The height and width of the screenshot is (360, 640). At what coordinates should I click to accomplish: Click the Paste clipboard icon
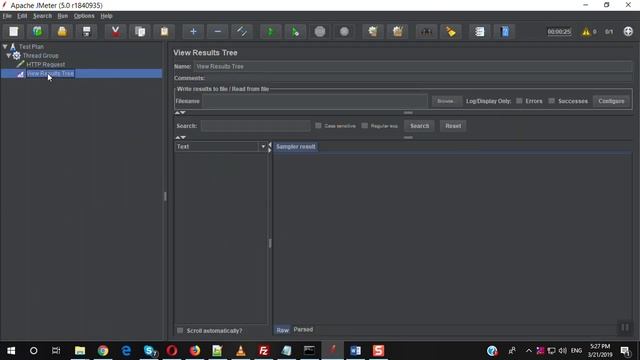(x=164, y=31)
